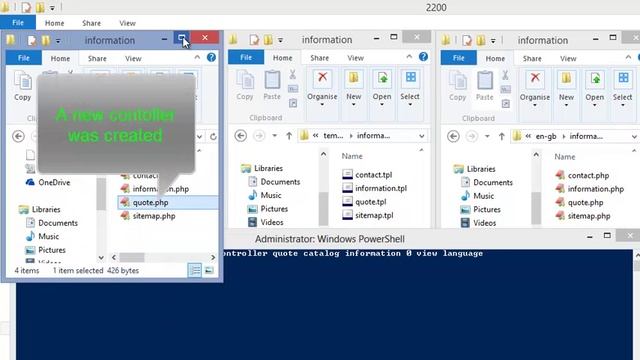Open Share tab in left information window
This screenshot has height=360, width=640.
click(x=97, y=58)
